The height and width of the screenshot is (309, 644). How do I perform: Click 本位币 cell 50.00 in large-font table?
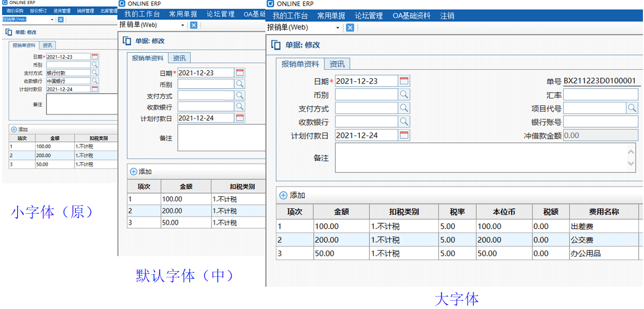coord(504,253)
